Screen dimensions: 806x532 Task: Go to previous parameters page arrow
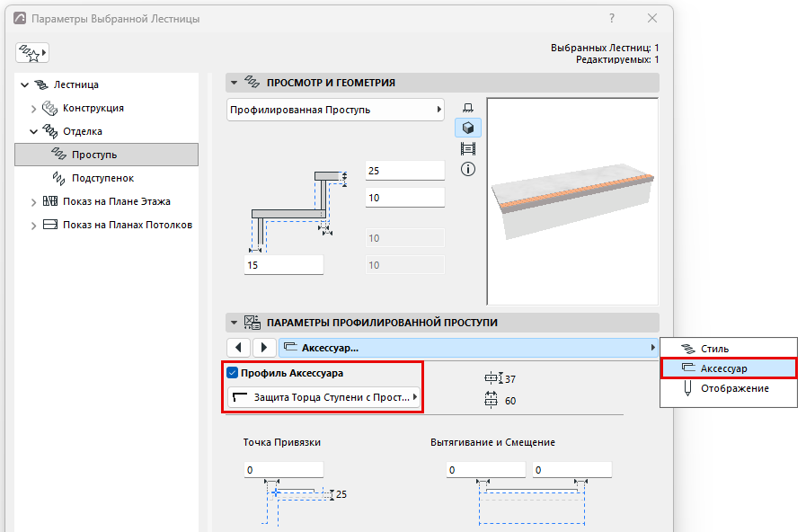pos(238,348)
